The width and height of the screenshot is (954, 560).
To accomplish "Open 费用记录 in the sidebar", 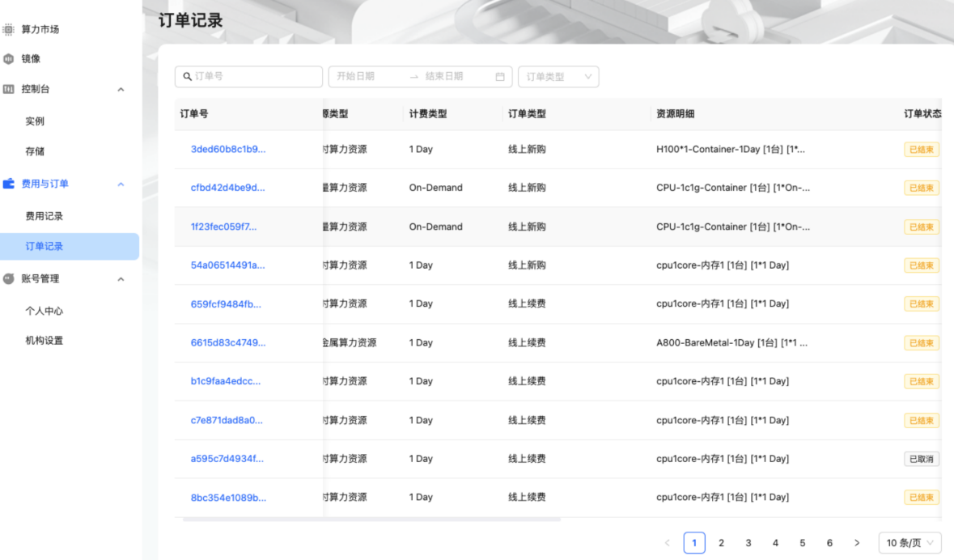I will click(x=44, y=216).
